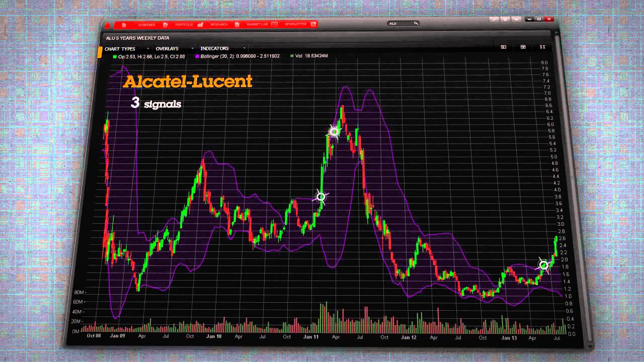Click the Vol: 18.53424M legend text
The image size is (644, 362).
click(x=311, y=56)
